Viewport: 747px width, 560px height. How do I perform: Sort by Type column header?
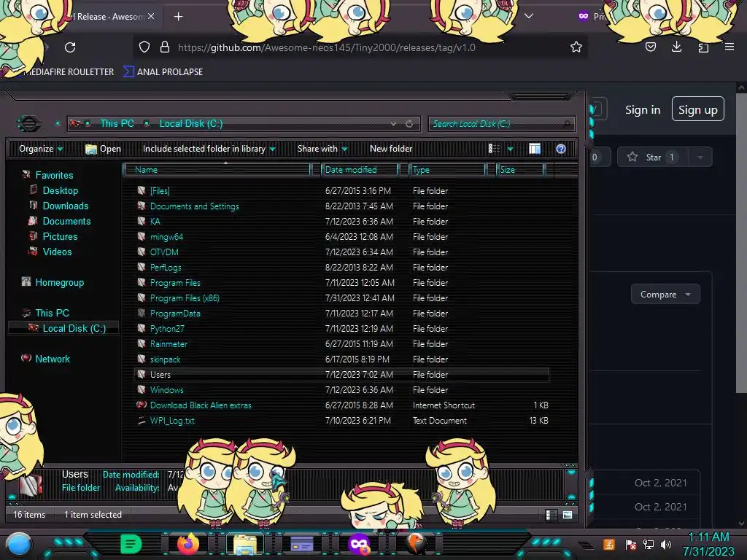point(447,170)
